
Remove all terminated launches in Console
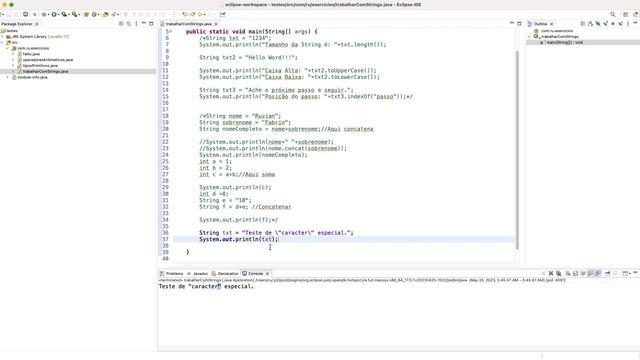click(558, 273)
